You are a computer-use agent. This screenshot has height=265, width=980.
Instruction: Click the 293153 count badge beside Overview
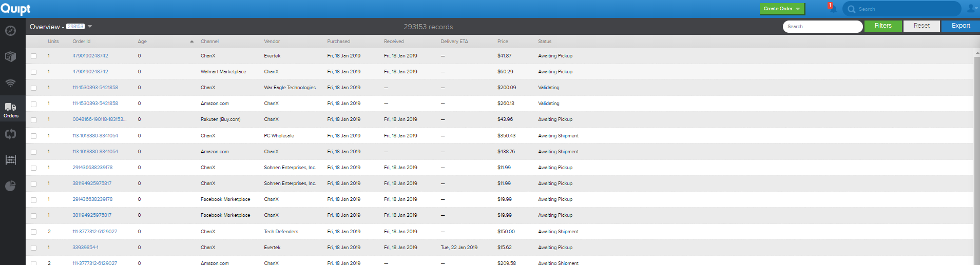click(75, 26)
